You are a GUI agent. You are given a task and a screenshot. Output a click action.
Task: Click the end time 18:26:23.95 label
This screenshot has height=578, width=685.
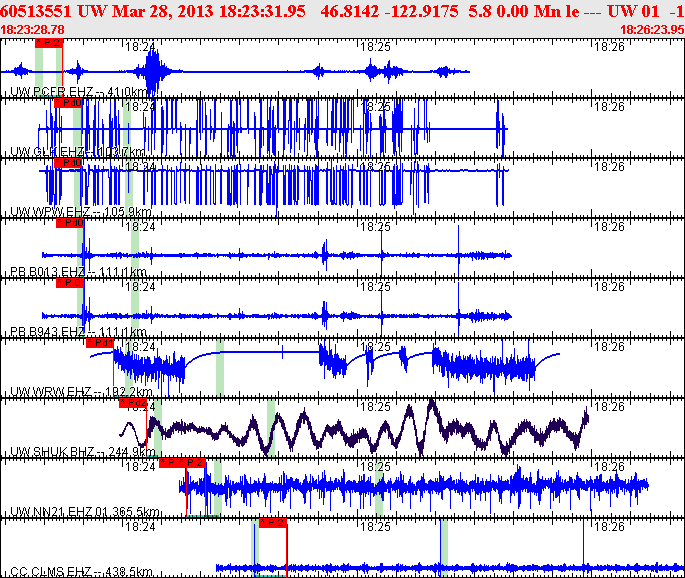652,30
